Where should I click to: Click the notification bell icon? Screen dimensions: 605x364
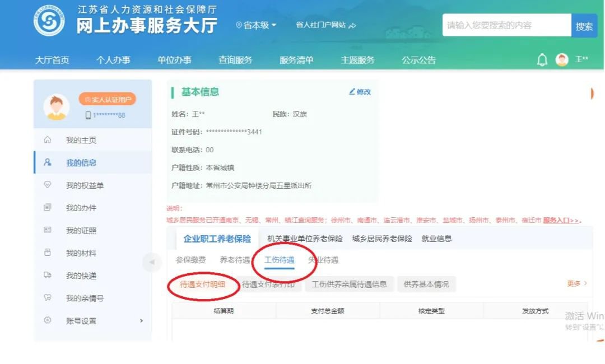tap(542, 60)
